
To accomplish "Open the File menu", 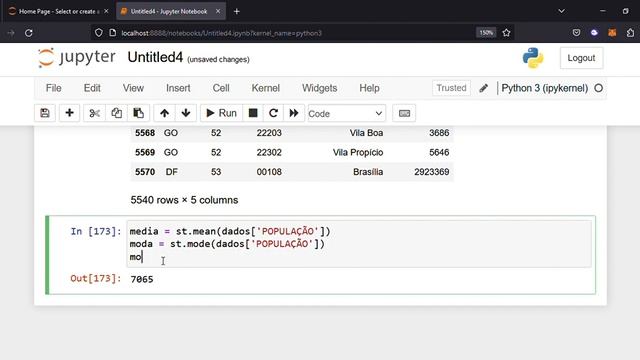I will pos(53,88).
